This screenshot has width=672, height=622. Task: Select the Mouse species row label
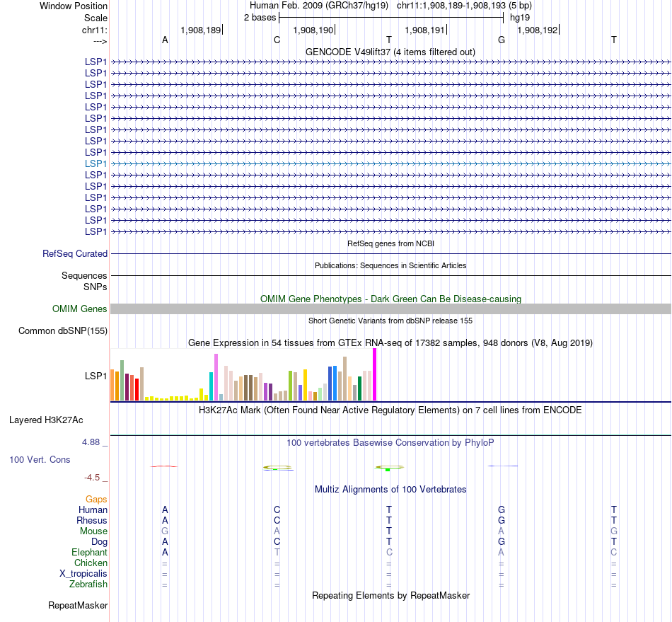[93, 531]
